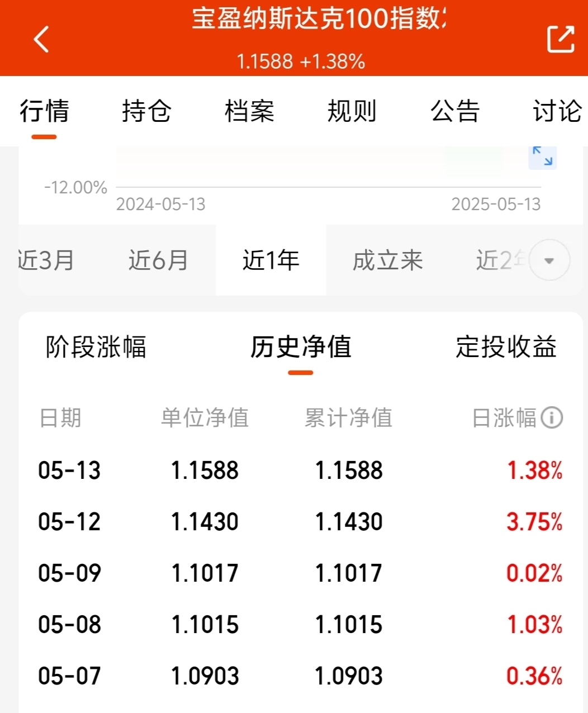Viewport: 588px width, 713px height.
Task: Select the 05-12 date row
Action: [x=301, y=521]
